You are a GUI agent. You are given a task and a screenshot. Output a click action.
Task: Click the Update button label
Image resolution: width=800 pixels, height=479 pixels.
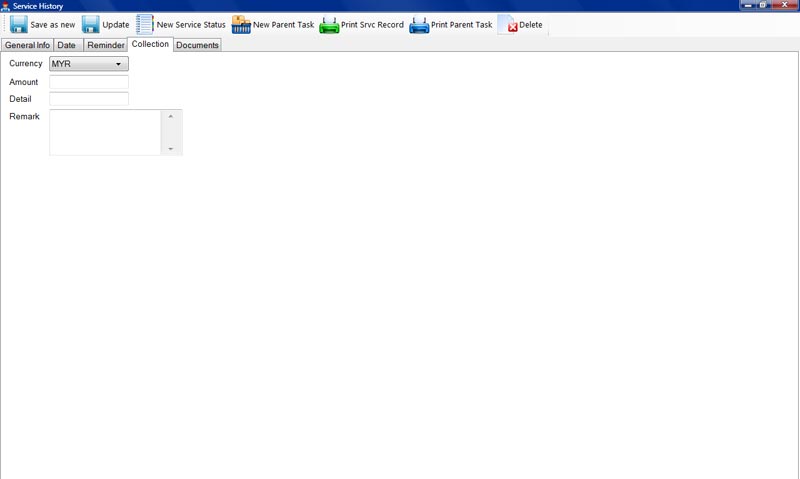click(116, 25)
